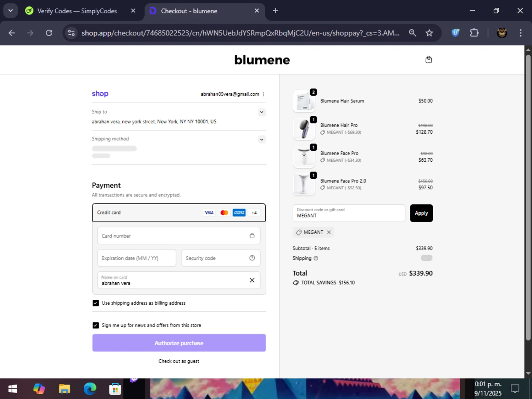
Task: Open the Bitwarden shield extension icon
Action: tap(455, 33)
